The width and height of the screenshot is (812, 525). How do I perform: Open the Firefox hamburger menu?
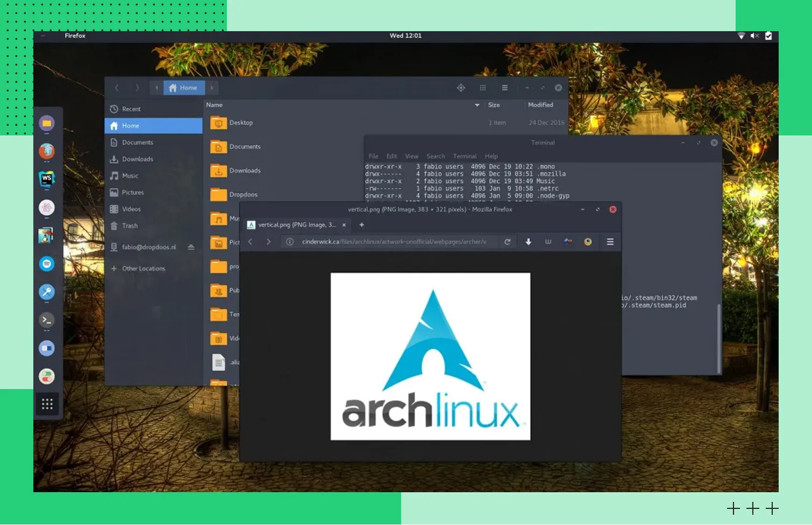610,242
